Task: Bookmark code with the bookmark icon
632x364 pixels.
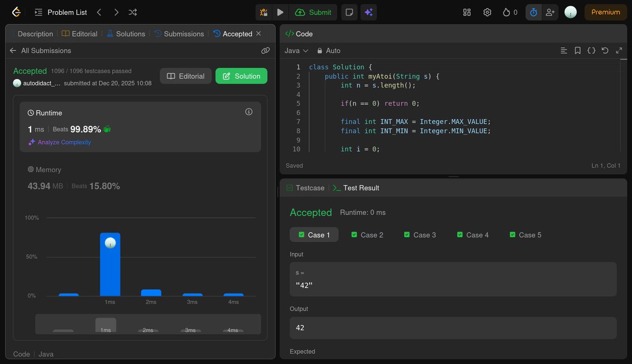Action: 578,51
